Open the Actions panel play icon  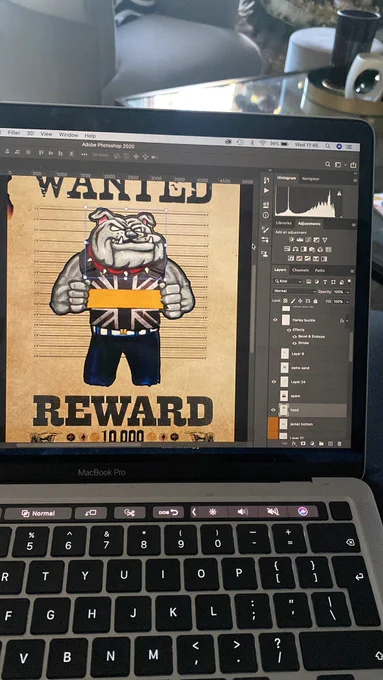[266, 190]
